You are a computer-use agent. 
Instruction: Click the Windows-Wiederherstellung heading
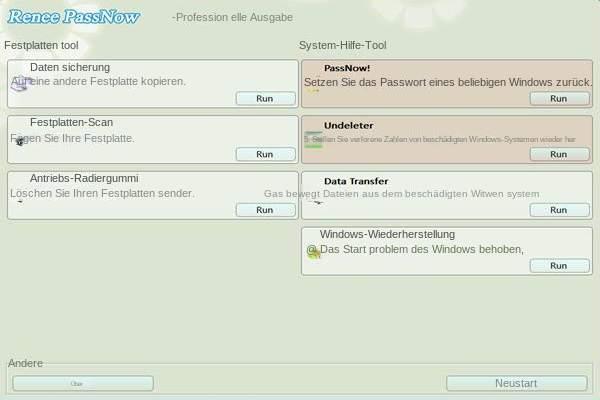(x=387, y=234)
